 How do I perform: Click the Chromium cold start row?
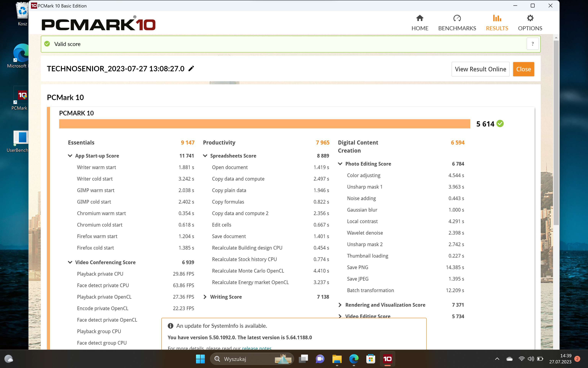135,225
